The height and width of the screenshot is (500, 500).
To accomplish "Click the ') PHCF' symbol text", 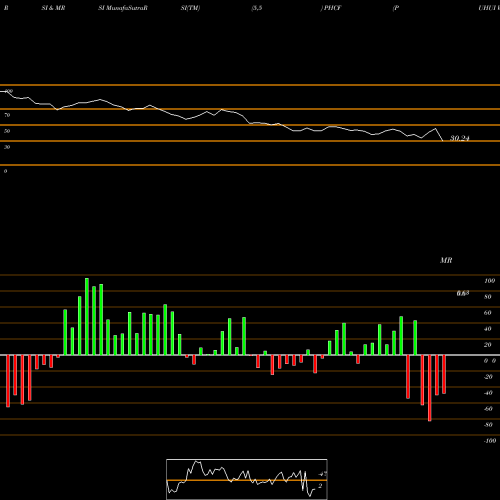I will pos(331,8).
